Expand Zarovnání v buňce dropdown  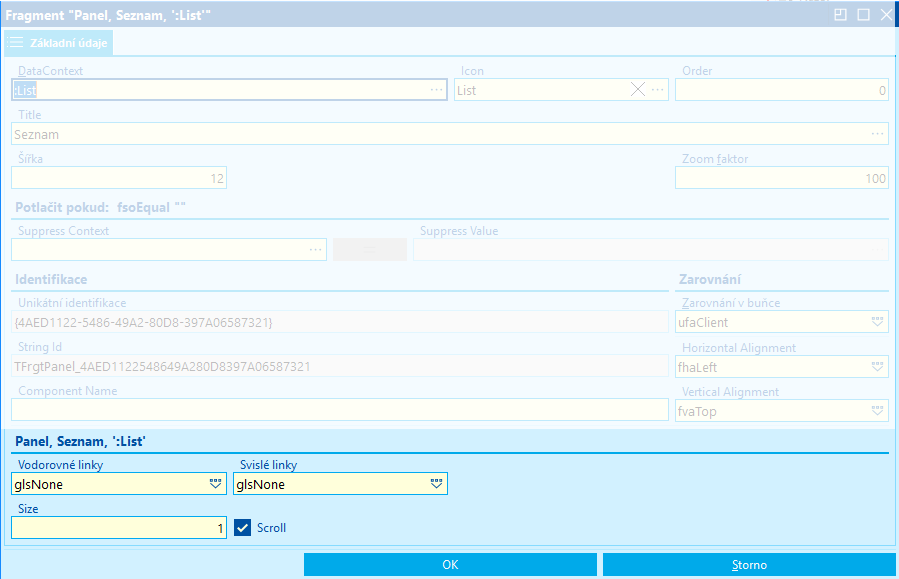[877, 322]
